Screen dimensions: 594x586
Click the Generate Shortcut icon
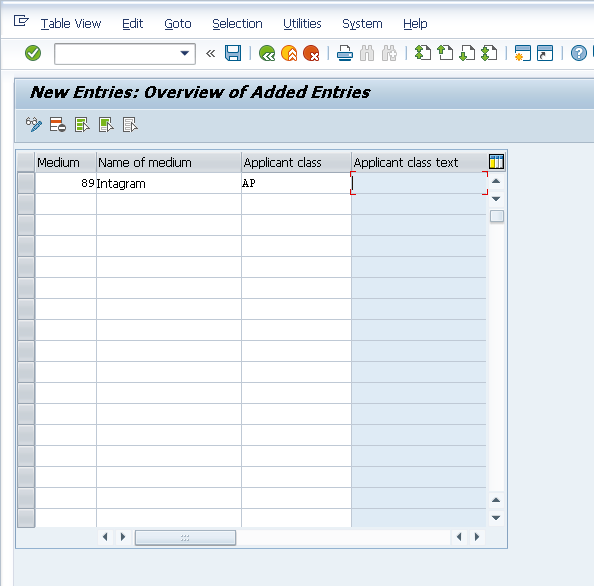tap(545, 53)
